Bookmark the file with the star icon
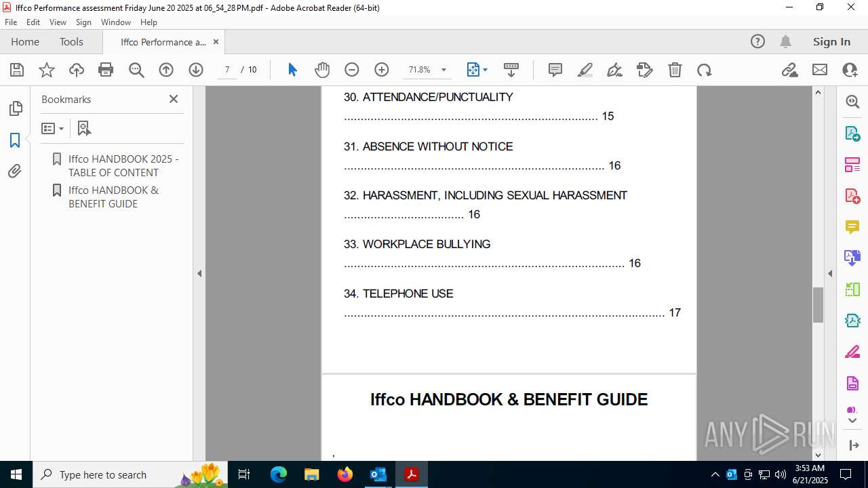 click(47, 70)
